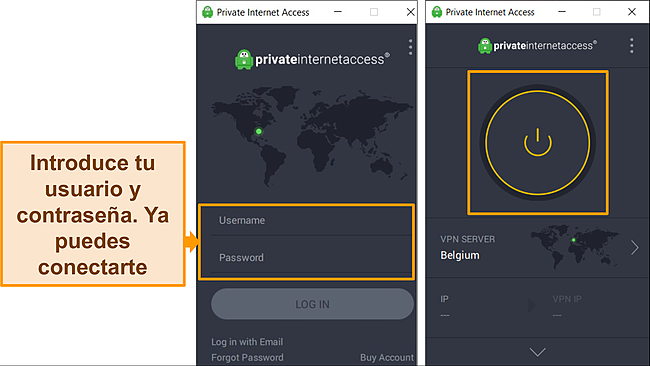Click green location dot on world map
Viewport: 650px width, 366px height.
coord(259,131)
